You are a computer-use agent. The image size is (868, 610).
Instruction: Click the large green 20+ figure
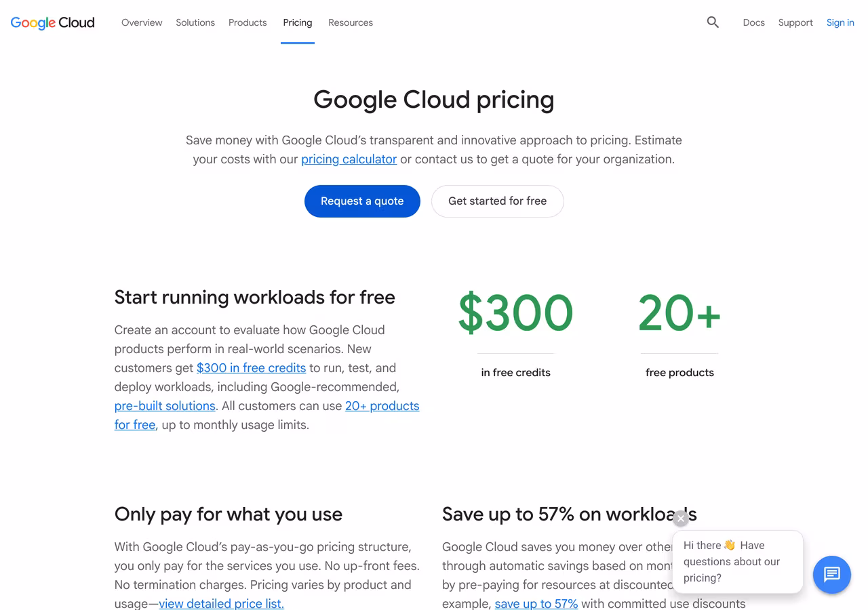pyautogui.click(x=679, y=313)
